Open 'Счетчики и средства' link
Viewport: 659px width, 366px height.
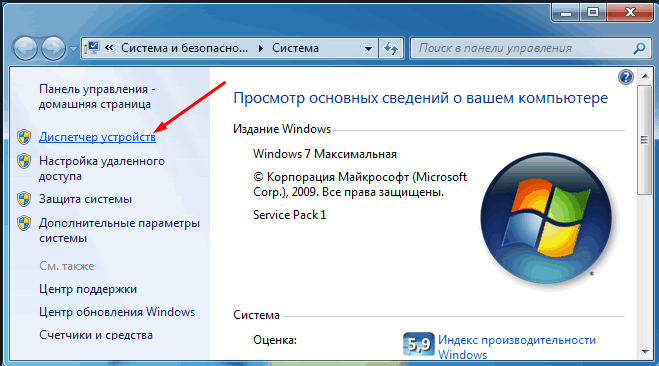(x=96, y=335)
